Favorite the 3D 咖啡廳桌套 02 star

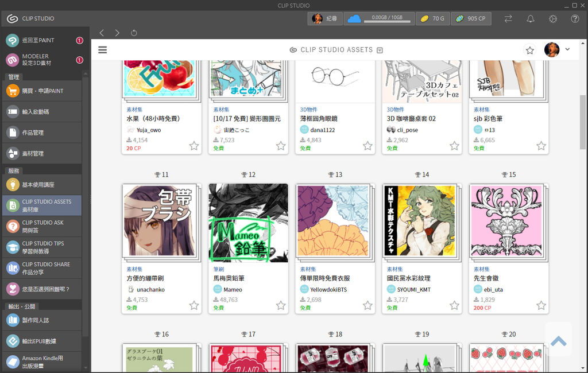click(x=454, y=145)
